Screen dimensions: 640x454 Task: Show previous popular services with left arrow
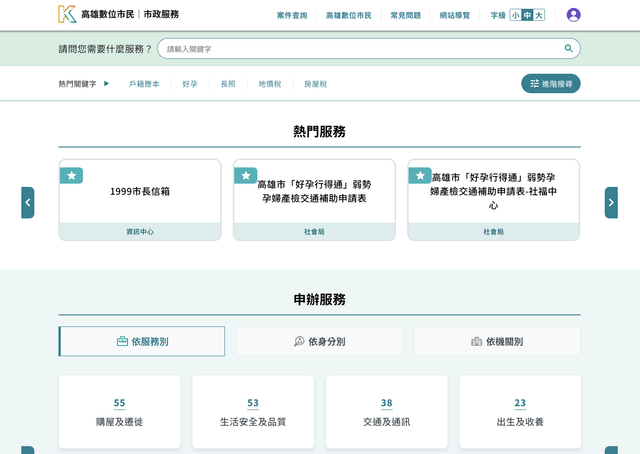[x=28, y=202]
